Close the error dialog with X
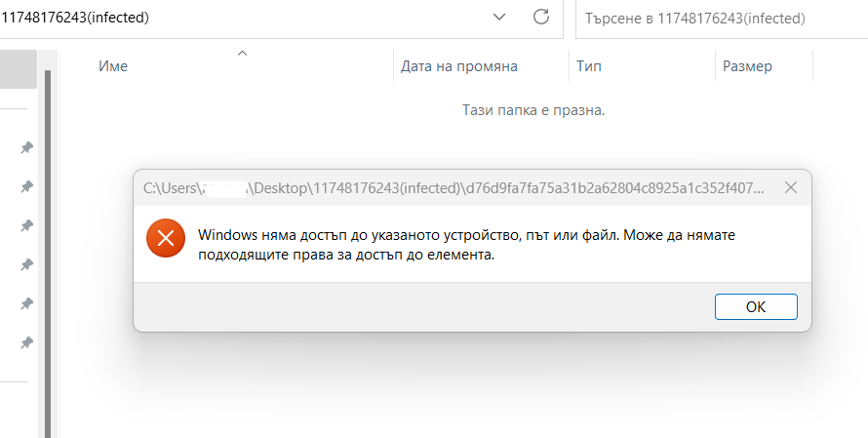 (x=791, y=187)
